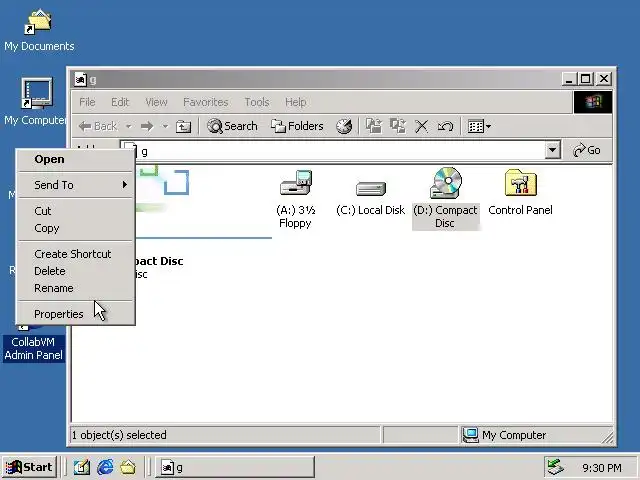The height and width of the screenshot is (480, 640).
Task: Choose Rename in the context menu
Action: pyautogui.click(x=76, y=288)
